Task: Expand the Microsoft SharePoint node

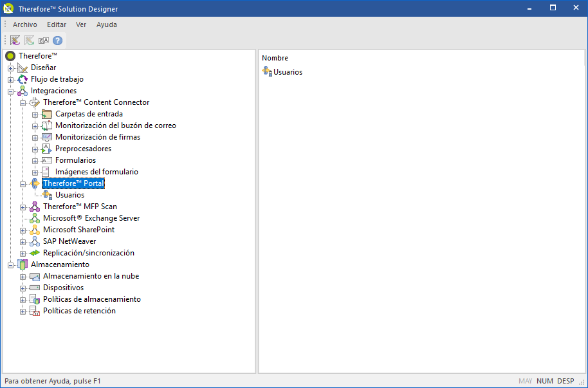Action: point(23,231)
